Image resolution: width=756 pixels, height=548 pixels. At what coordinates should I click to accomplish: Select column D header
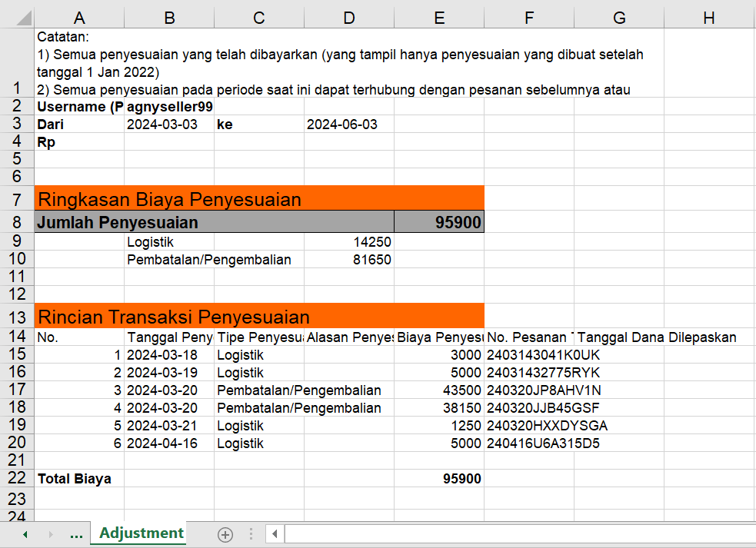(349, 18)
